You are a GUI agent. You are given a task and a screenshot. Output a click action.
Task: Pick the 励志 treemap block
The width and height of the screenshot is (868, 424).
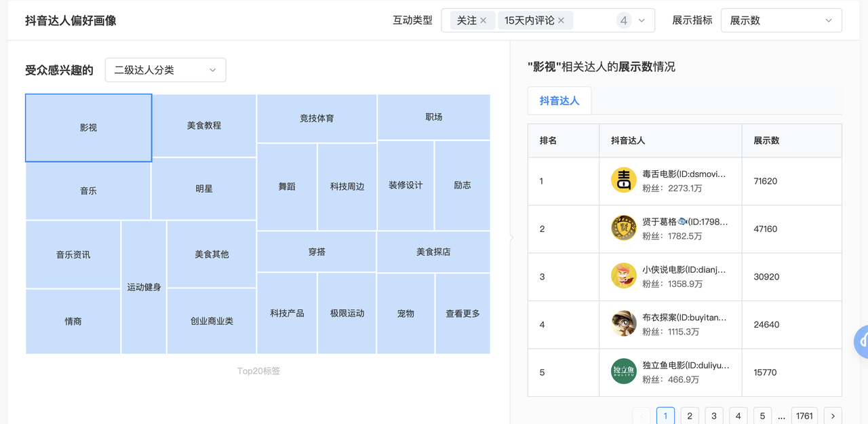click(x=462, y=185)
